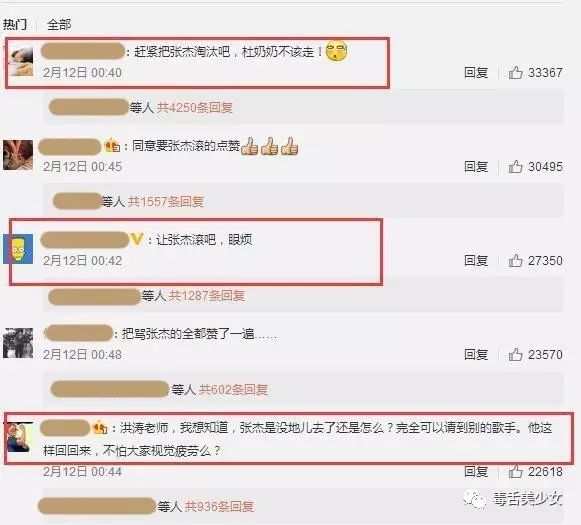Expand the 共1287条回复 replies
This screenshot has width=581, height=525.
207,296
